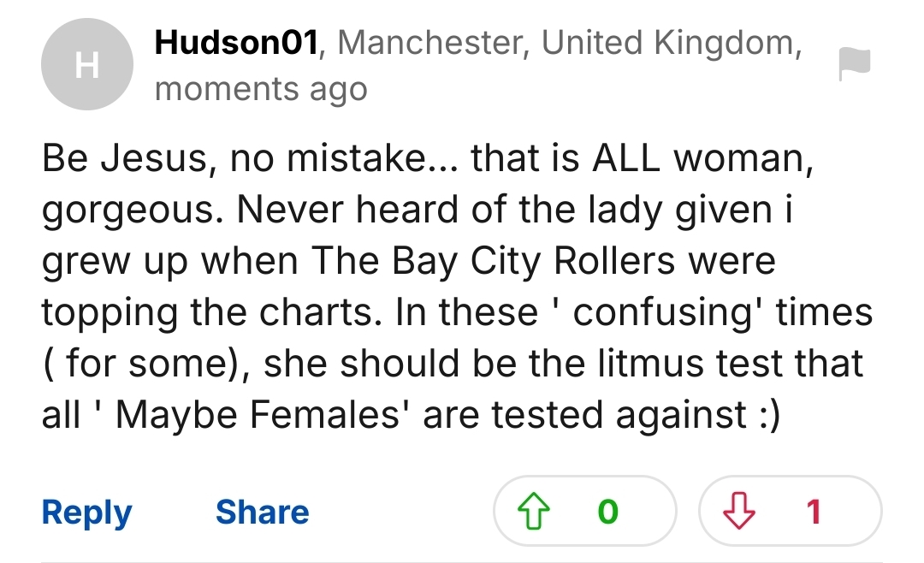This screenshot has width=924, height=563.
Task: Click the 'topping the charts' text
Action: 207,313
